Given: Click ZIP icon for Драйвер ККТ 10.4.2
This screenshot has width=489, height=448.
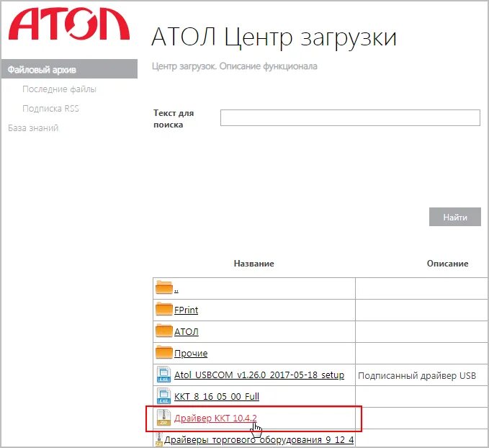Looking at the screenshot, I should [x=163, y=418].
